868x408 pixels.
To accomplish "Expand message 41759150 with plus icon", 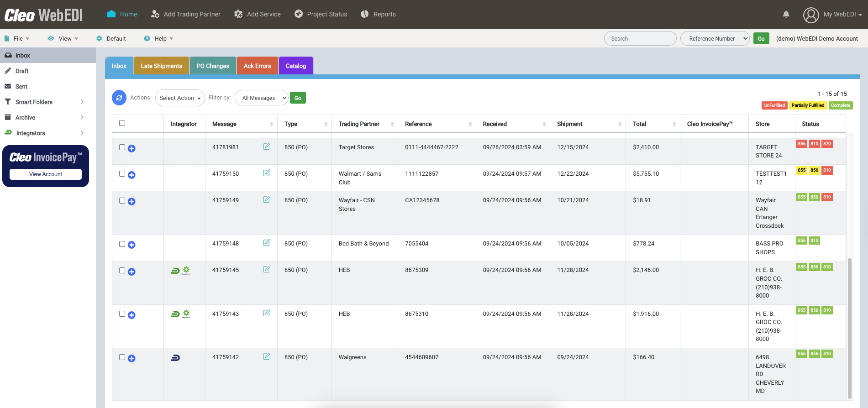I will (x=132, y=175).
